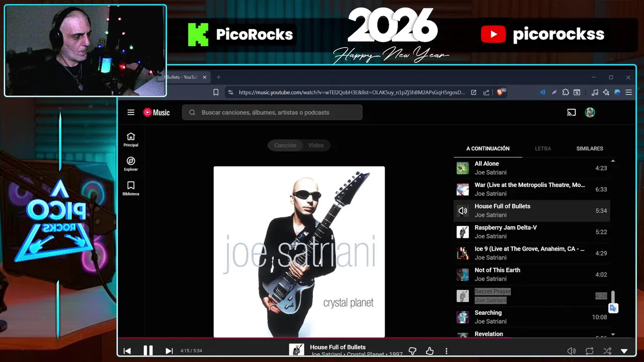Screen dimensions: 644x362
Task: Bookmark this page in address bar
Action: click(216, 93)
